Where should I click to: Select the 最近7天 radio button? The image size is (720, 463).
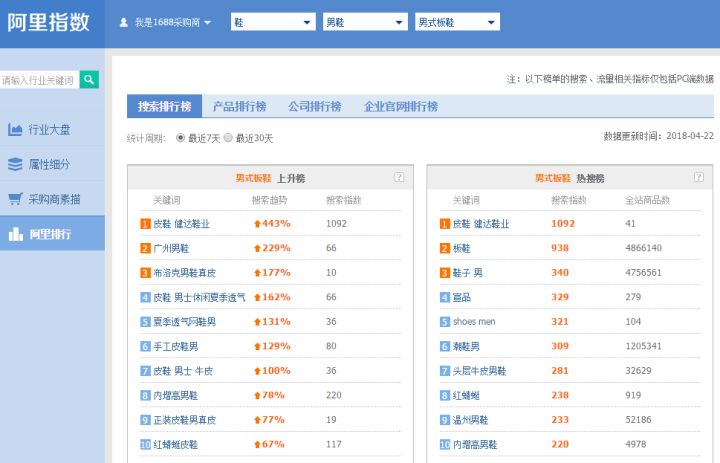[x=181, y=138]
